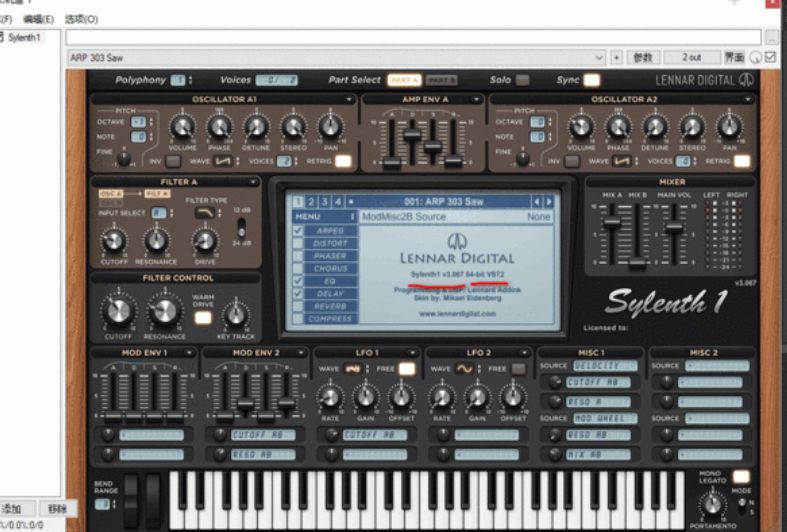787x532 pixels.
Task: Click Mixer Main Vol fader
Action: point(674,227)
